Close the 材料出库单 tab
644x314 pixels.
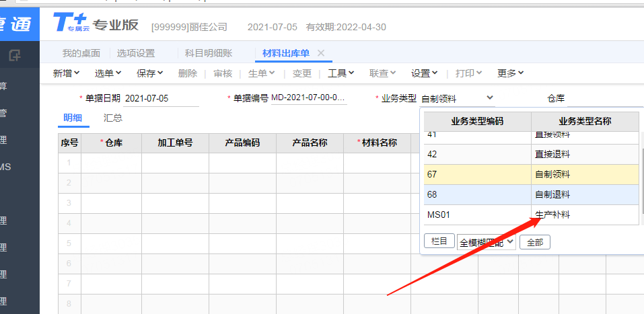click(321, 53)
